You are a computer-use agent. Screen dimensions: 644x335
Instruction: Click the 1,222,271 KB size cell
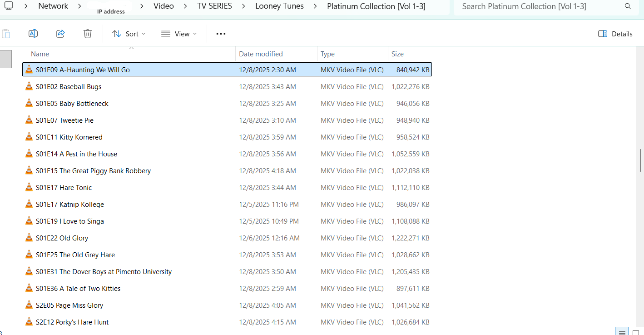click(411, 238)
